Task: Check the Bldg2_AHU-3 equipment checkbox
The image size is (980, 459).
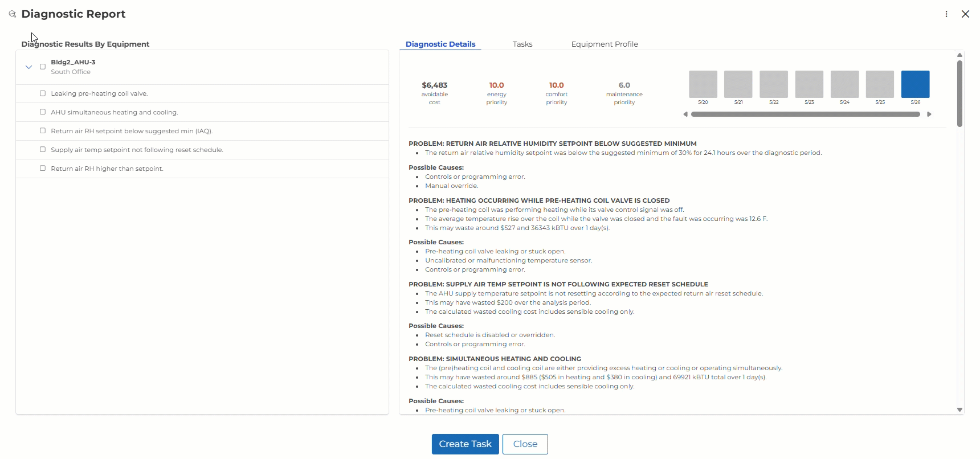Action: click(x=43, y=67)
